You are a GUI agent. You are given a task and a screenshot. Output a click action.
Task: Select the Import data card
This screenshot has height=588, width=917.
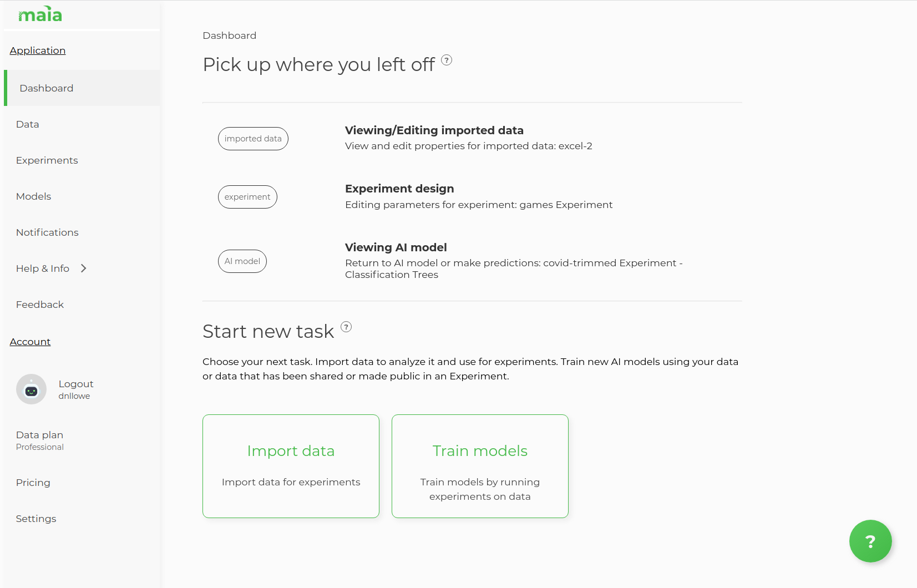[x=291, y=466]
